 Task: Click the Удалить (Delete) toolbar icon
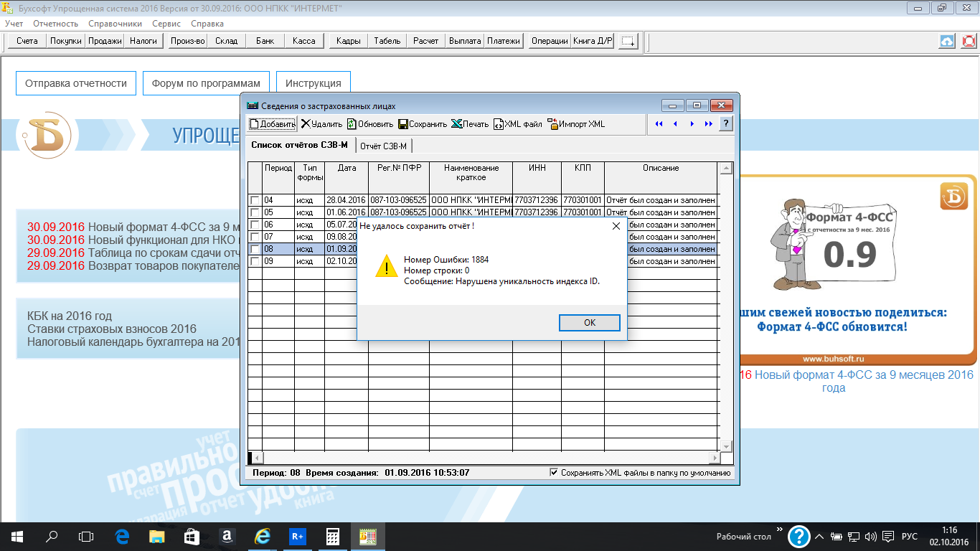[306, 124]
